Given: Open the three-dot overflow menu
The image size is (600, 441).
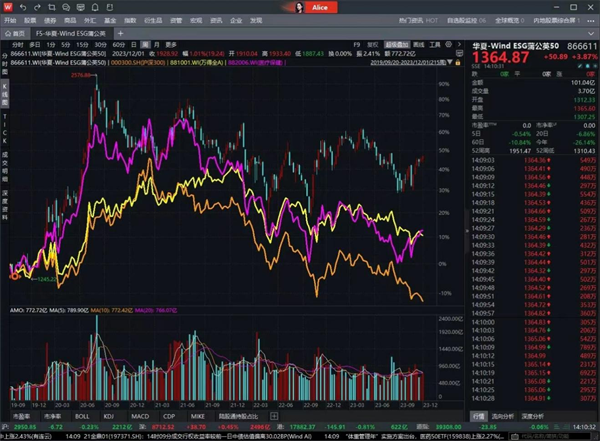Looking at the screenshot, I should click(x=590, y=21).
